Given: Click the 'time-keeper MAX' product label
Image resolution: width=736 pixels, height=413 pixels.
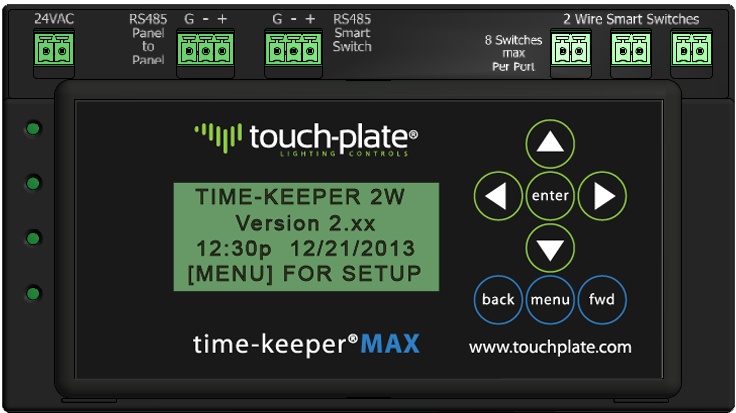Looking at the screenshot, I should click(306, 344).
